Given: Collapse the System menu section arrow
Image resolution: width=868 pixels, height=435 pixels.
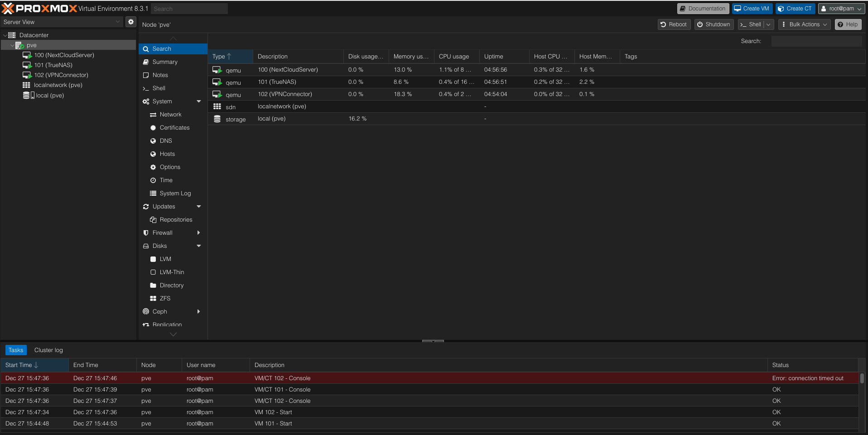Looking at the screenshot, I should (198, 101).
